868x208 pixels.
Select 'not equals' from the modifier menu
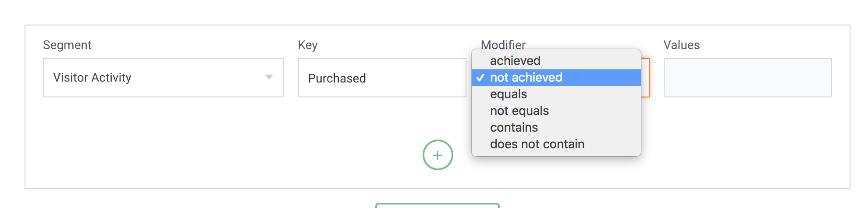coord(519,111)
